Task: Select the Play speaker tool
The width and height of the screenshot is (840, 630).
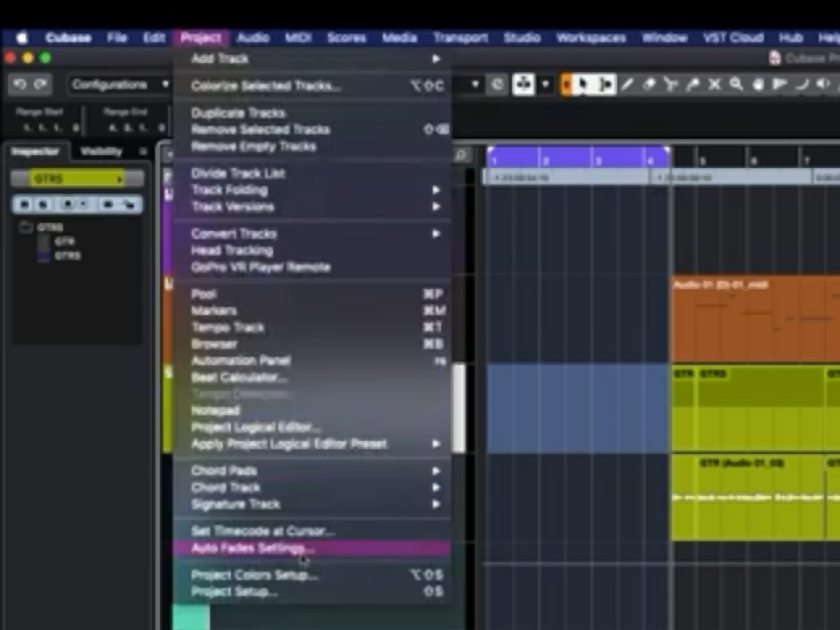Action: (823, 85)
